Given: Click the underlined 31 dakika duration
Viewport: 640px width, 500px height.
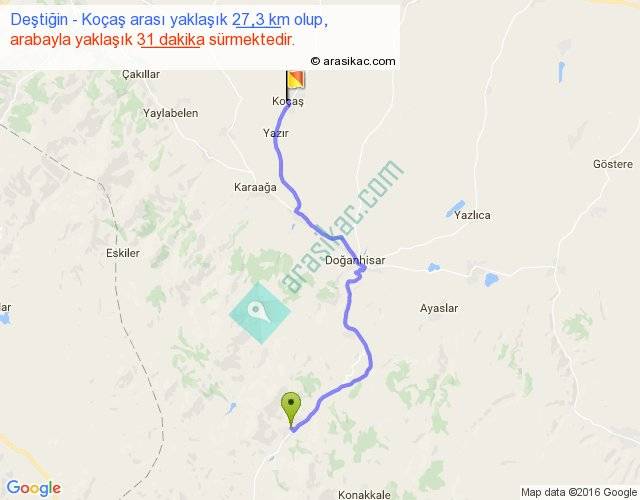Looking at the screenshot, I should click(x=171, y=40).
